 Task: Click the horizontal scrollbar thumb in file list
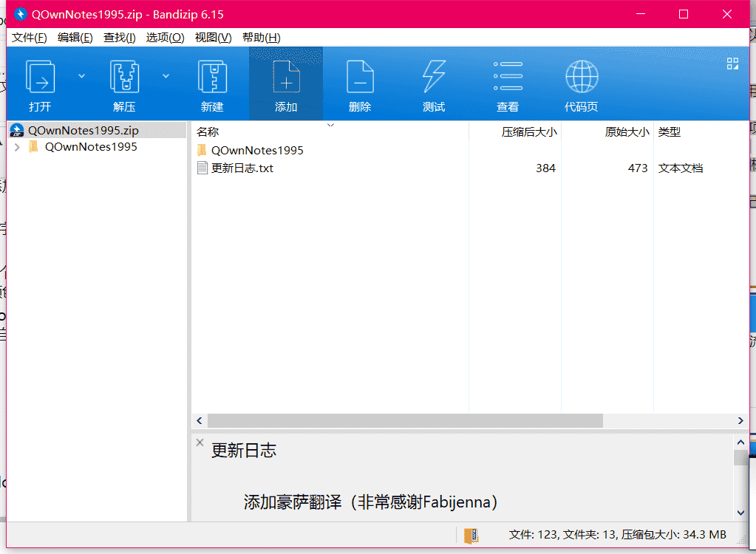[405, 420]
